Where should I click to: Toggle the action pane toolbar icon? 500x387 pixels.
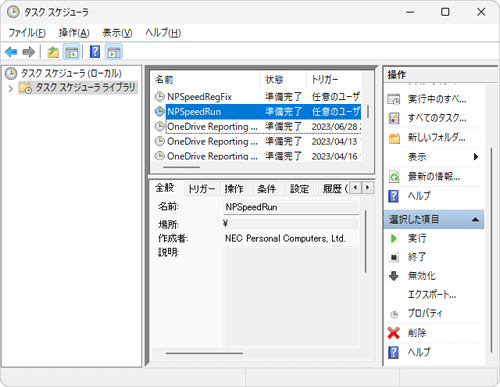click(114, 52)
